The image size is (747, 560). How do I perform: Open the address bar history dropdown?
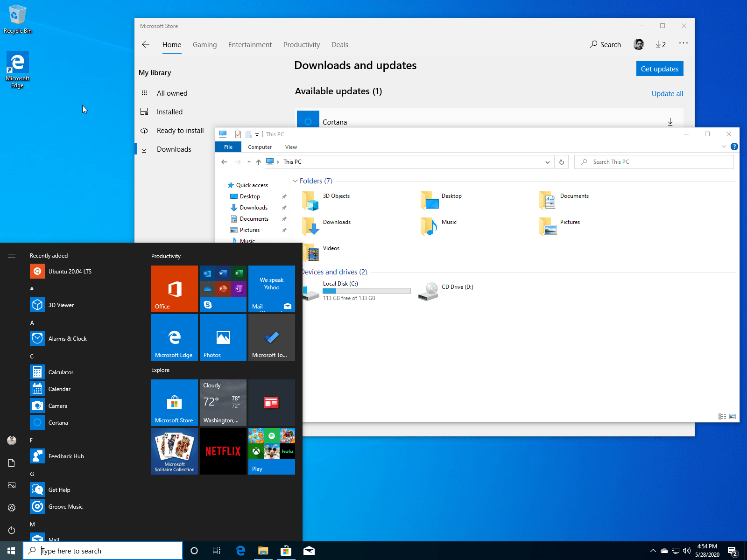pos(547,162)
